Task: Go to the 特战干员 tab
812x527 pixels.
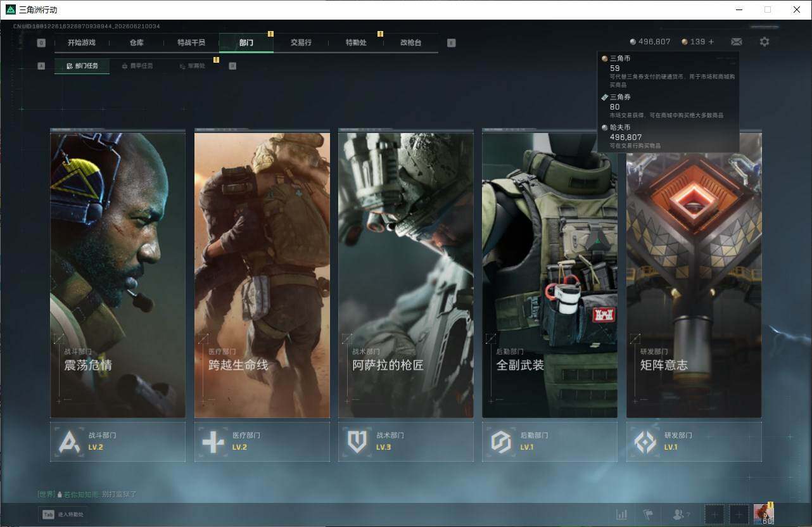Action: pos(191,43)
